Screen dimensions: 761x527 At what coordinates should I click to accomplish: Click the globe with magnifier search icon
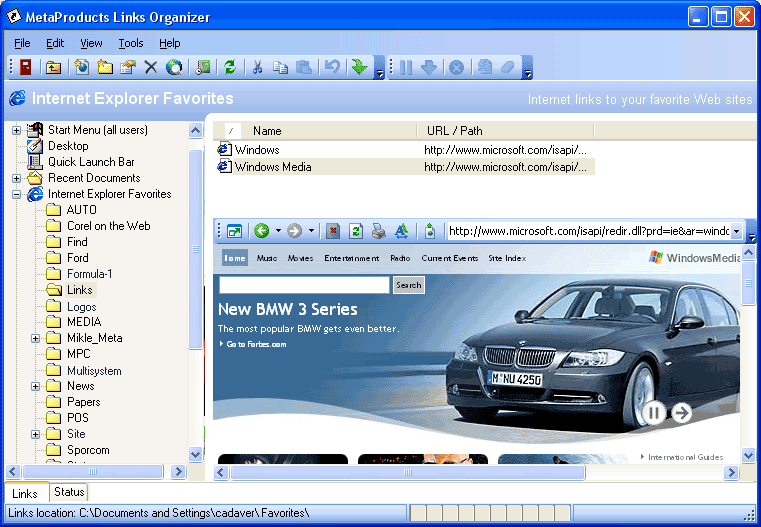(x=174, y=67)
